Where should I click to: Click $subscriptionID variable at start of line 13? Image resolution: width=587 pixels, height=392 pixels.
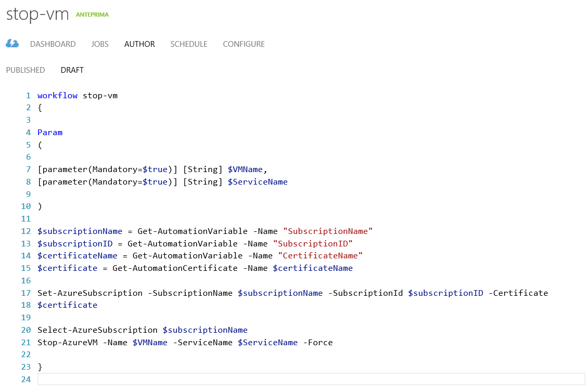tap(75, 243)
